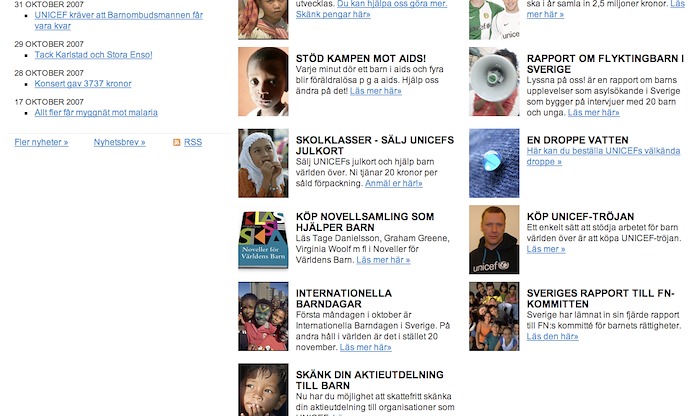This screenshot has width=700, height=416.
Task: Click 'Läs mer här »' under novellsamling
Action: tap(383, 260)
